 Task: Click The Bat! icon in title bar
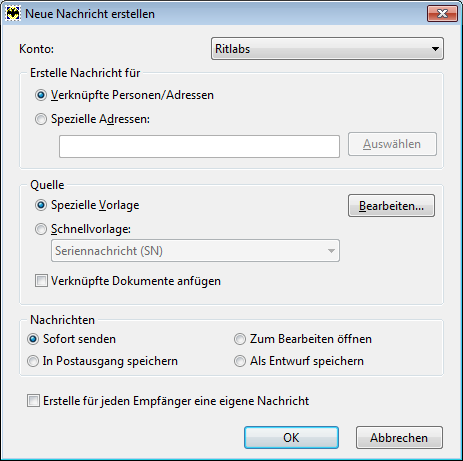(x=13, y=14)
